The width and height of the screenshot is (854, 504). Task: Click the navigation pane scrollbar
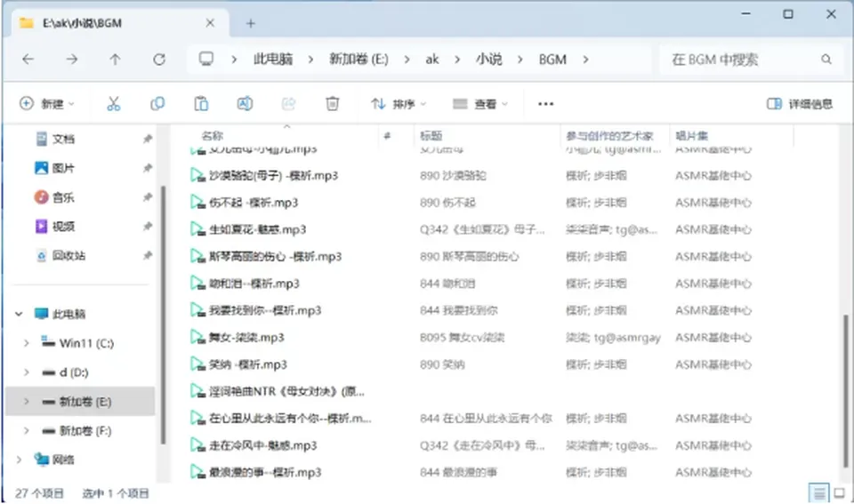click(x=162, y=315)
